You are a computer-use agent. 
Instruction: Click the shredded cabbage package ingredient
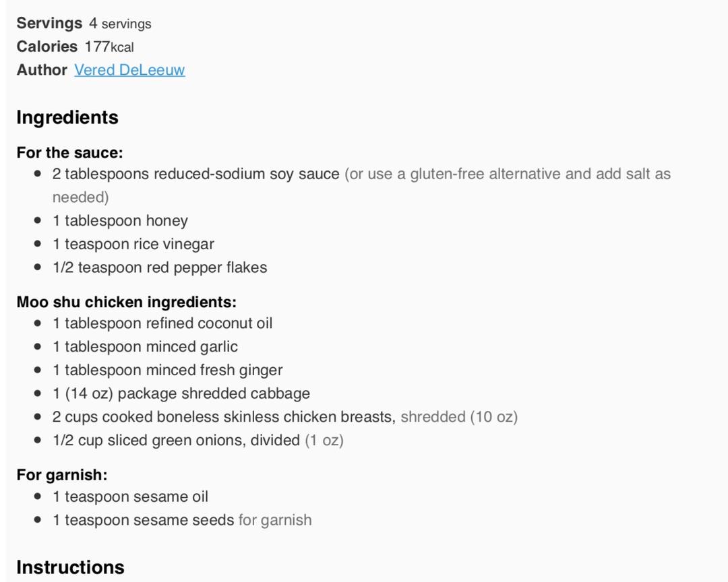click(x=181, y=393)
